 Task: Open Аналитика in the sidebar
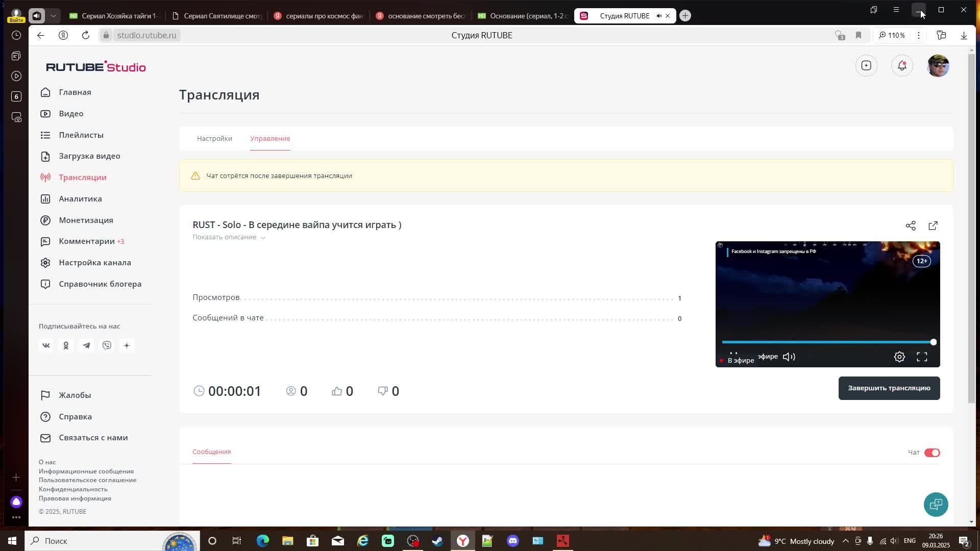click(x=80, y=199)
